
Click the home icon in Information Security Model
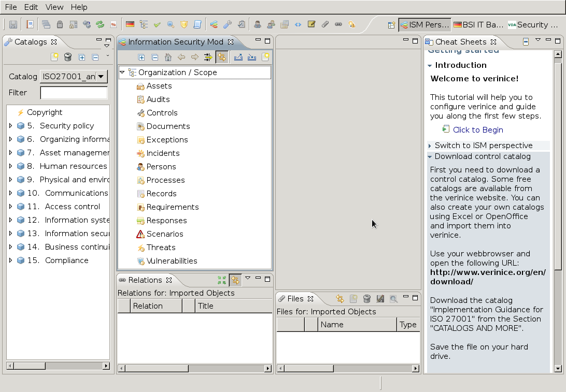coord(168,57)
